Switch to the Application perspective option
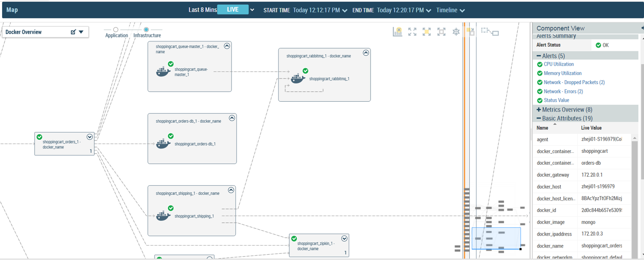Screen dimensions: 644x260 [116, 30]
